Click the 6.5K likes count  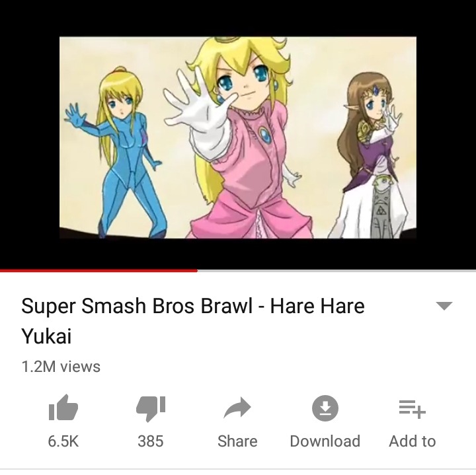[63, 441]
